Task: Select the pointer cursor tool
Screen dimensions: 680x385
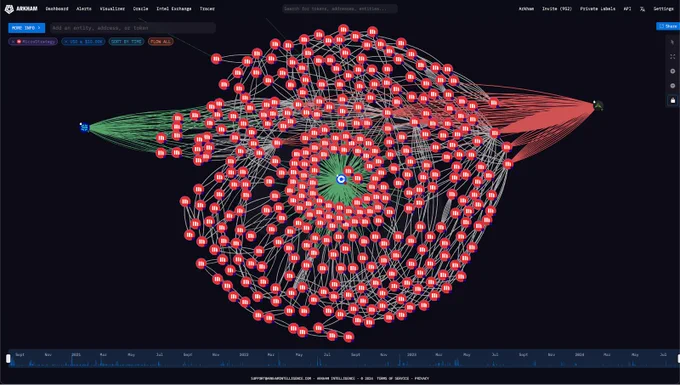Action: pos(673,42)
